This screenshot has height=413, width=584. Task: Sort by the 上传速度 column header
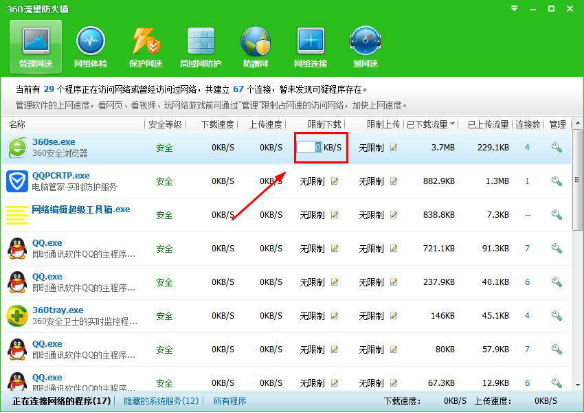[x=265, y=124]
